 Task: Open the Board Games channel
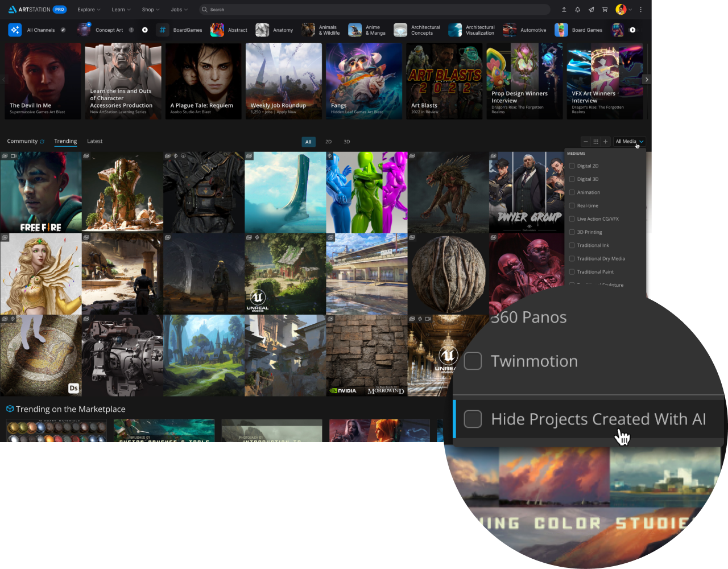point(578,30)
